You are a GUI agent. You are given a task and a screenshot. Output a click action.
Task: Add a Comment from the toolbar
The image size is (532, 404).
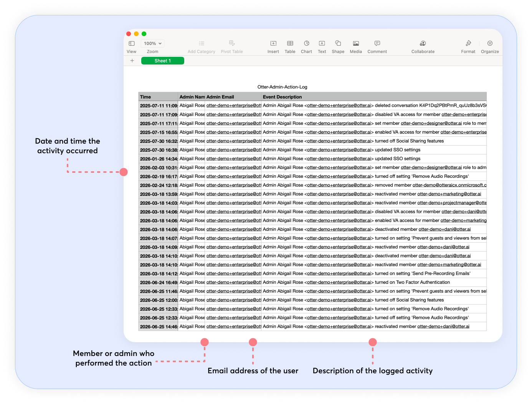tap(377, 43)
